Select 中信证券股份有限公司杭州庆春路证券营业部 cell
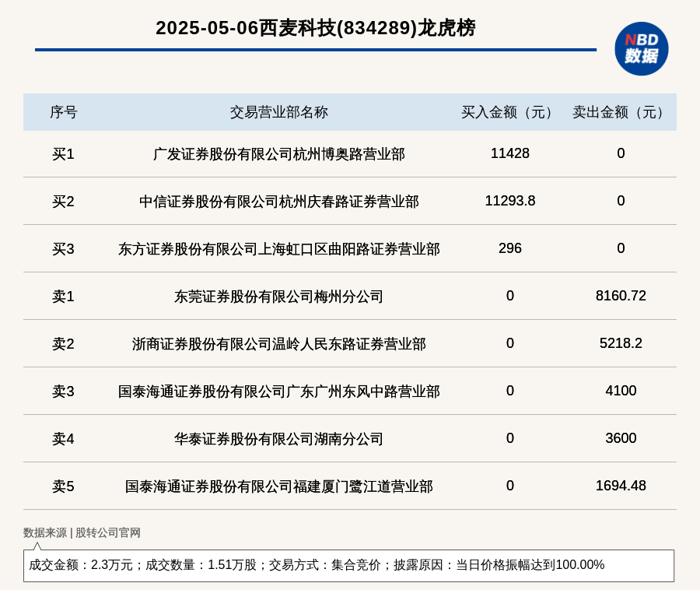700x590 pixels. pyautogui.click(x=279, y=202)
